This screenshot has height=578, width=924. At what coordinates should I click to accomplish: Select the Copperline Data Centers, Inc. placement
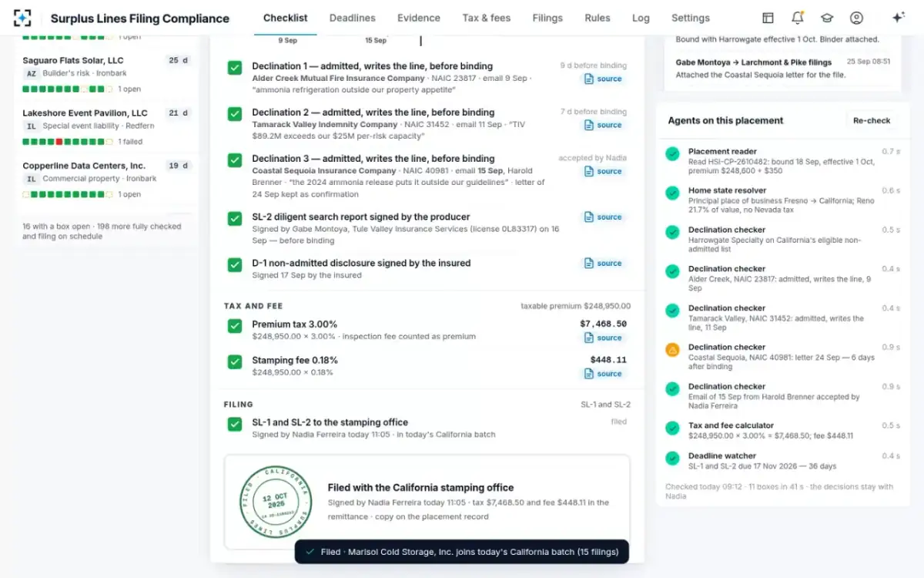coord(107,180)
